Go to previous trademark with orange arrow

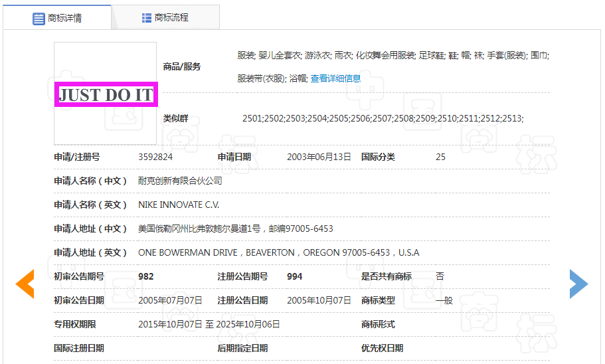(25, 284)
